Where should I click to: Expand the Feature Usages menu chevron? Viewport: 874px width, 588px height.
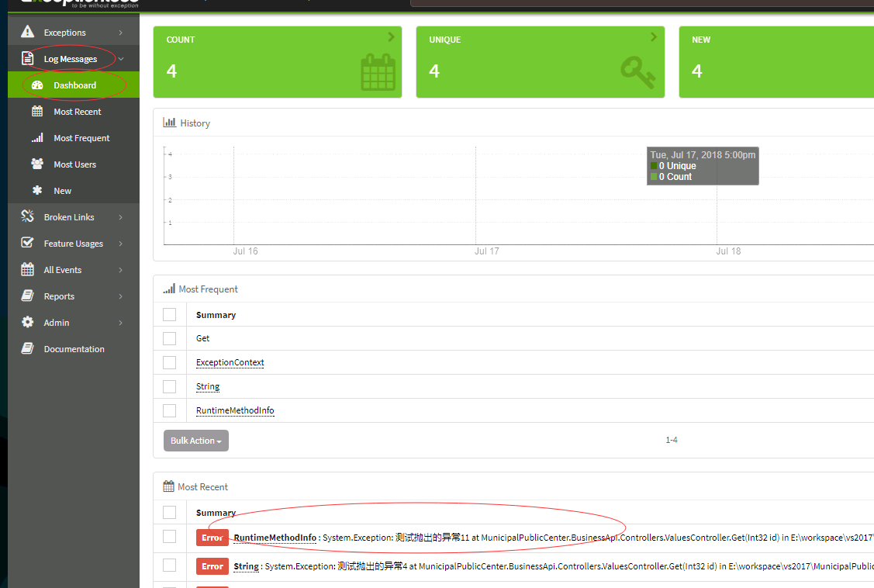click(120, 243)
